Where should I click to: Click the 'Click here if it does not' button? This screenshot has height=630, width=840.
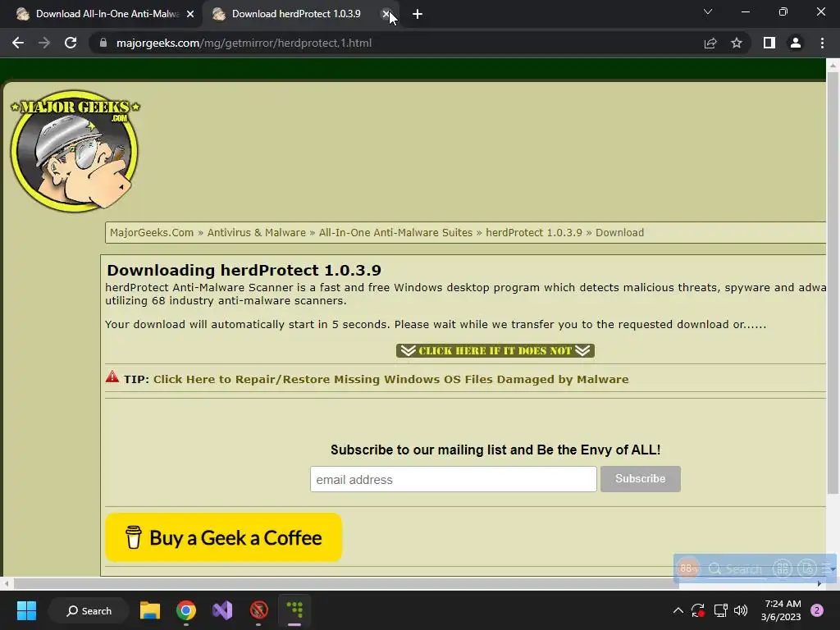495,350
